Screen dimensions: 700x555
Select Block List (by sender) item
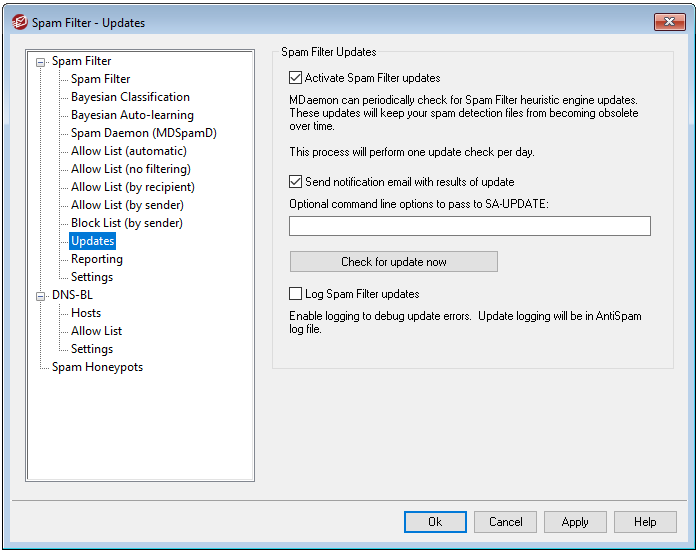coord(126,223)
